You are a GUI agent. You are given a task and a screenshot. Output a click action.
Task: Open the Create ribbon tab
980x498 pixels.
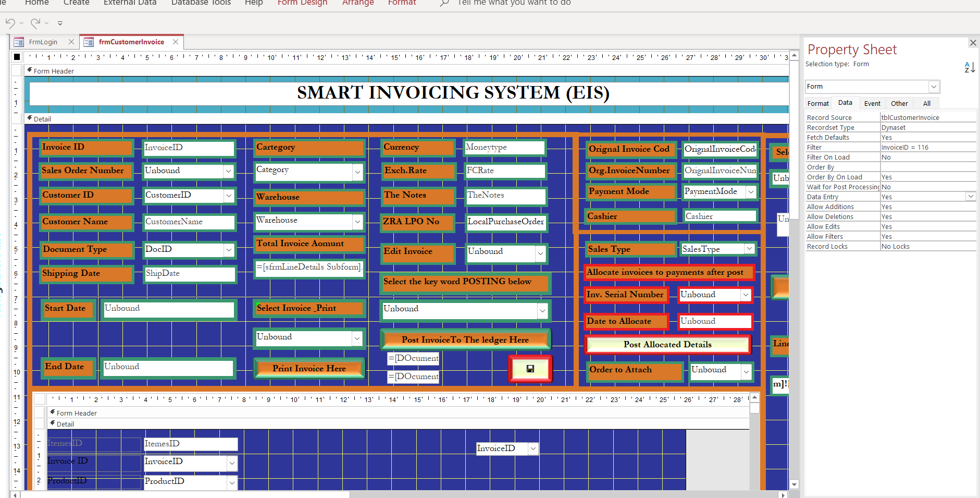pyautogui.click(x=77, y=3)
